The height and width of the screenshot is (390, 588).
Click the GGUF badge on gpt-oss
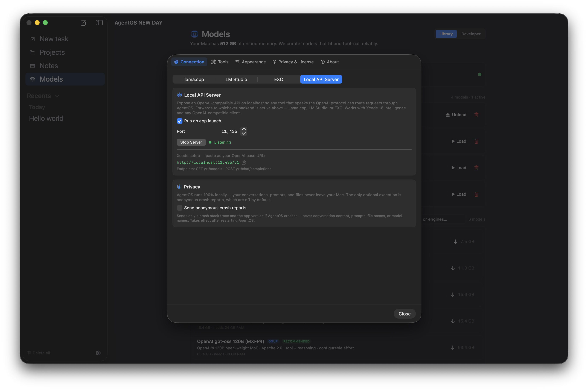tap(273, 341)
